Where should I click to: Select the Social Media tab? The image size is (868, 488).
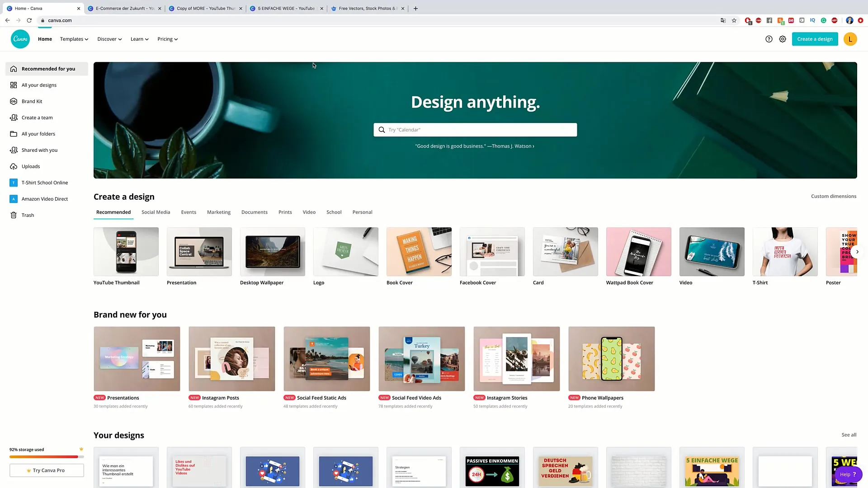click(156, 211)
